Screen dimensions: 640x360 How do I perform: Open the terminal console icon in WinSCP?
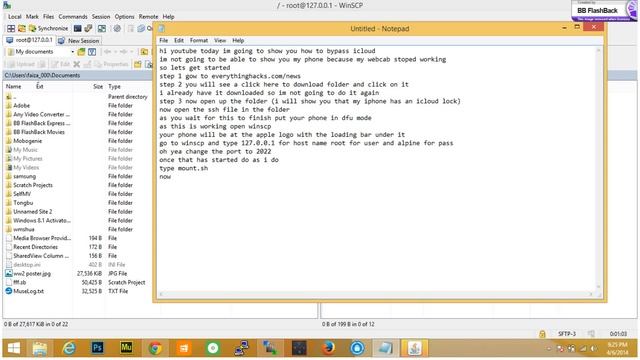tap(78, 28)
